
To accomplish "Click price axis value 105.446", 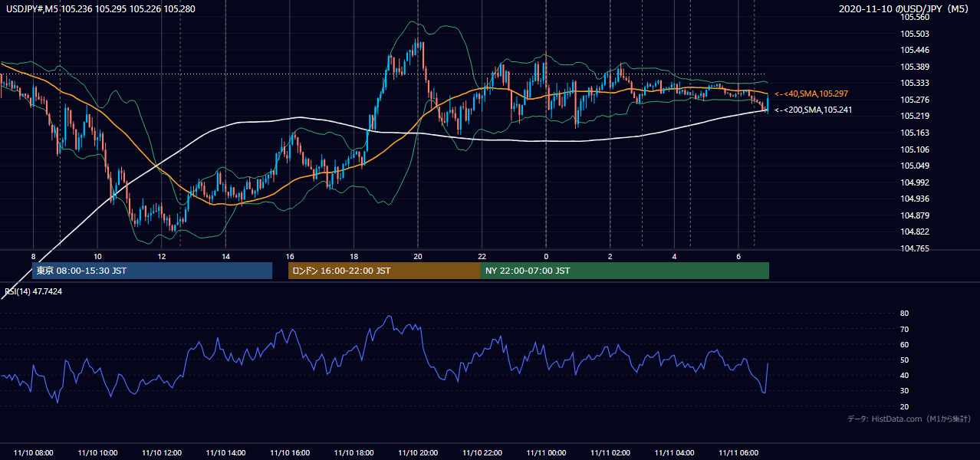I will (x=916, y=51).
